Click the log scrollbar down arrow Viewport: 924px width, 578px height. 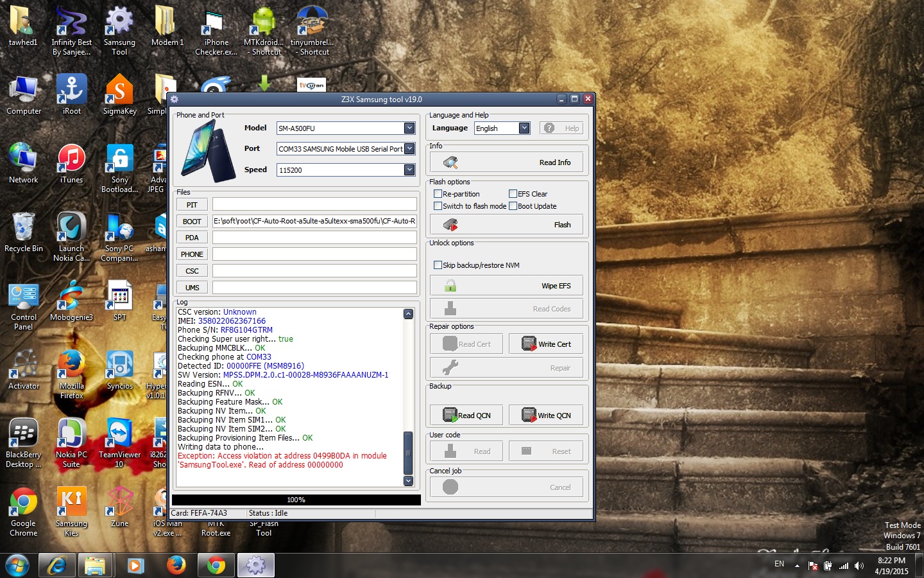[408, 480]
